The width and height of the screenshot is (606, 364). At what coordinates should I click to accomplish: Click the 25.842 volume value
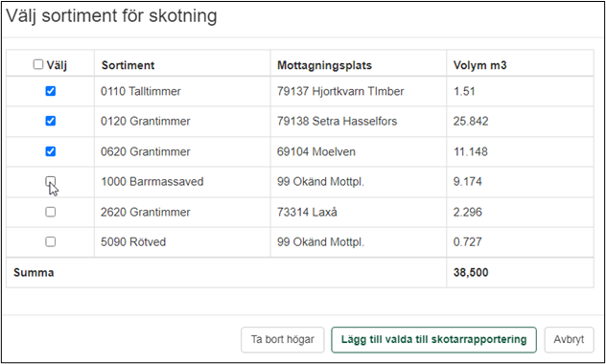pos(471,122)
